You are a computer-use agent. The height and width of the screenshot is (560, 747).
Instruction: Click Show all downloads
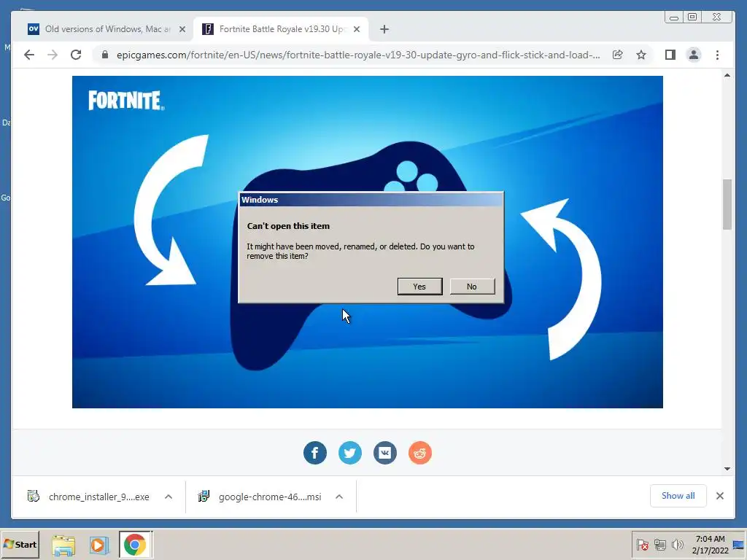(x=678, y=496)
